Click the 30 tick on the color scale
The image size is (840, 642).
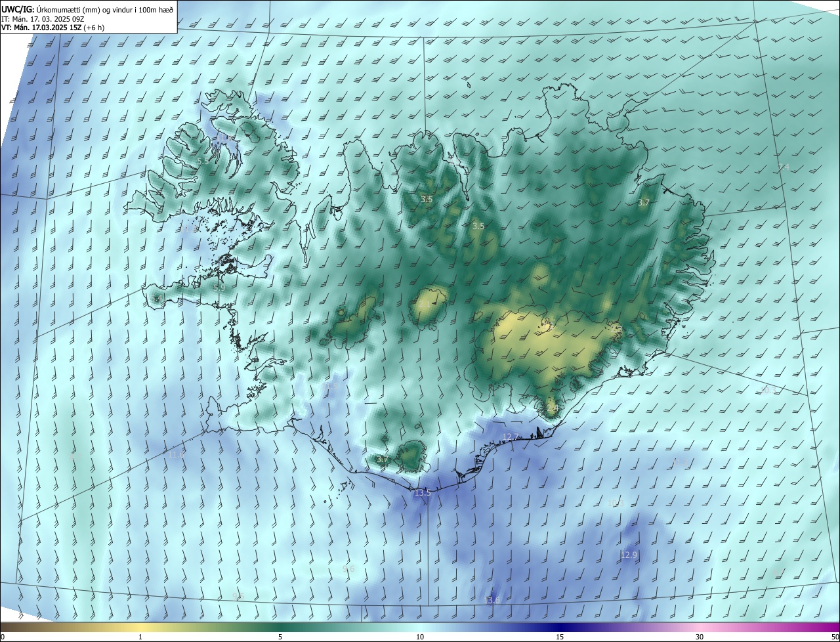700,637
